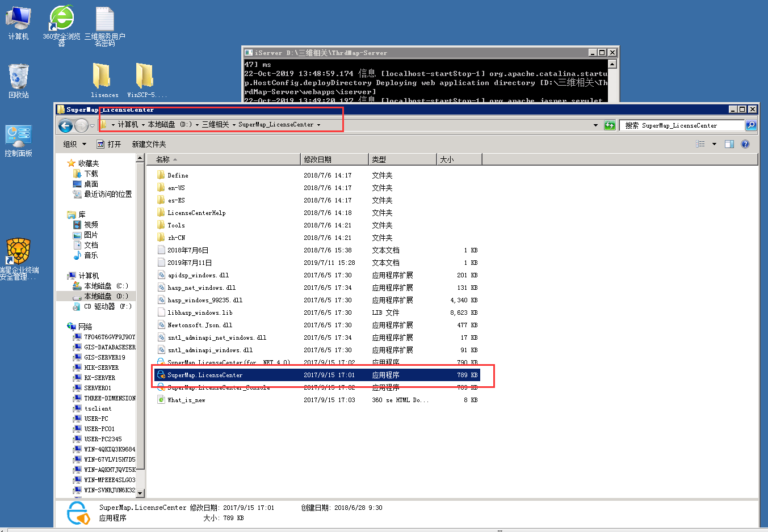Toggle the preview pane icon
The height and width of the screenshot is (532, 768).
[729, 144]
